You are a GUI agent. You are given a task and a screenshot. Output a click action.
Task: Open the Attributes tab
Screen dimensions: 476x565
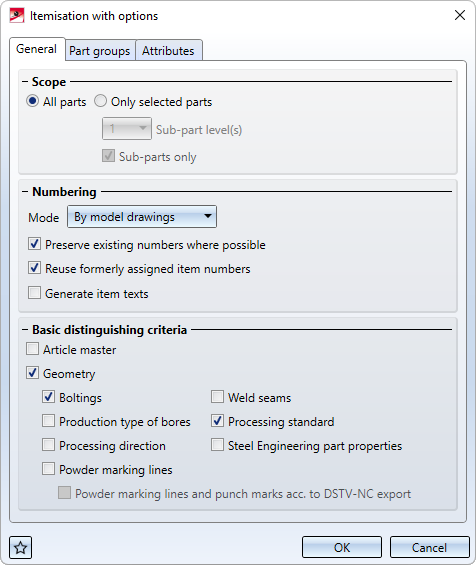(x=168, y=51)
